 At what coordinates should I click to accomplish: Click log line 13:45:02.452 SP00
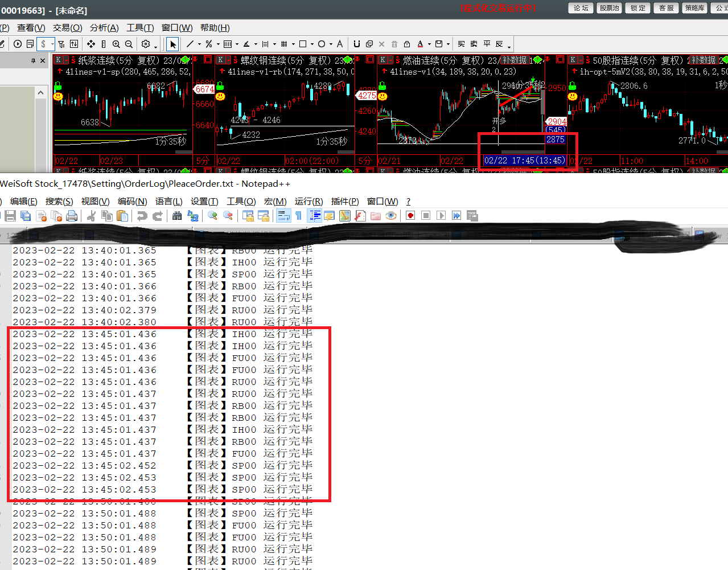click(x=163, y=465)
